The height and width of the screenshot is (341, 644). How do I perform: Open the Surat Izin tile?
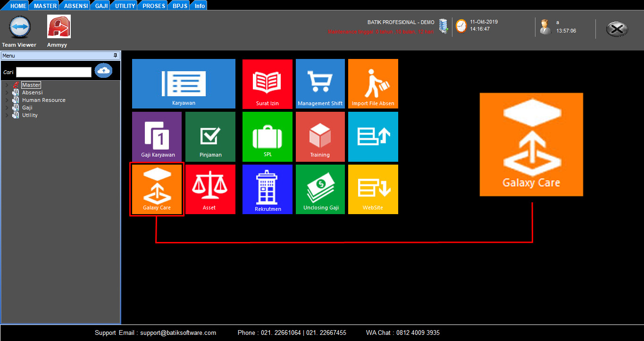267,83
